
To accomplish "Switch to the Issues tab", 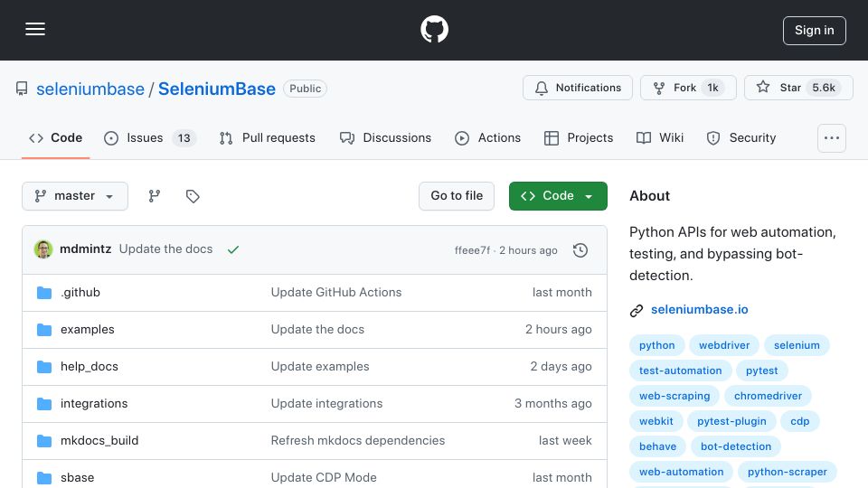I will coord(150,137).
